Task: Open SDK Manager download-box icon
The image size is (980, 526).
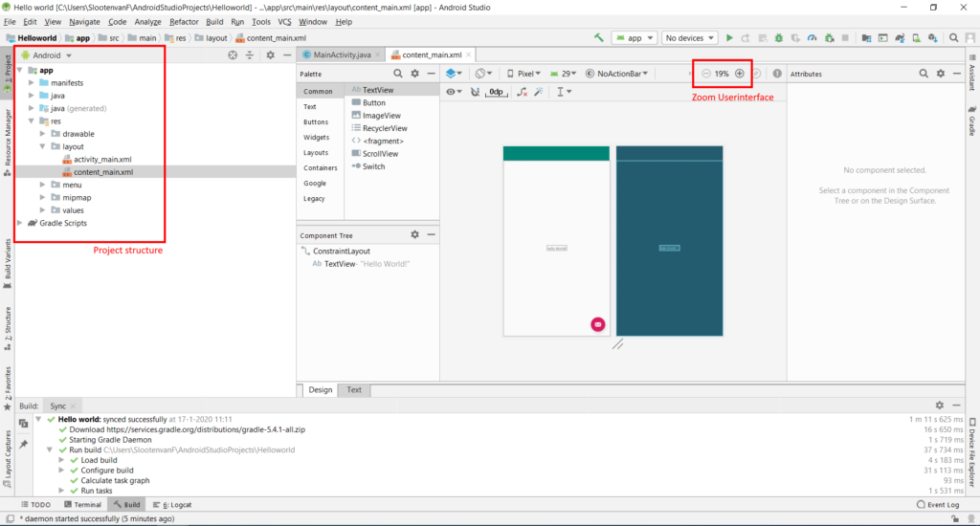Action: 932,37
